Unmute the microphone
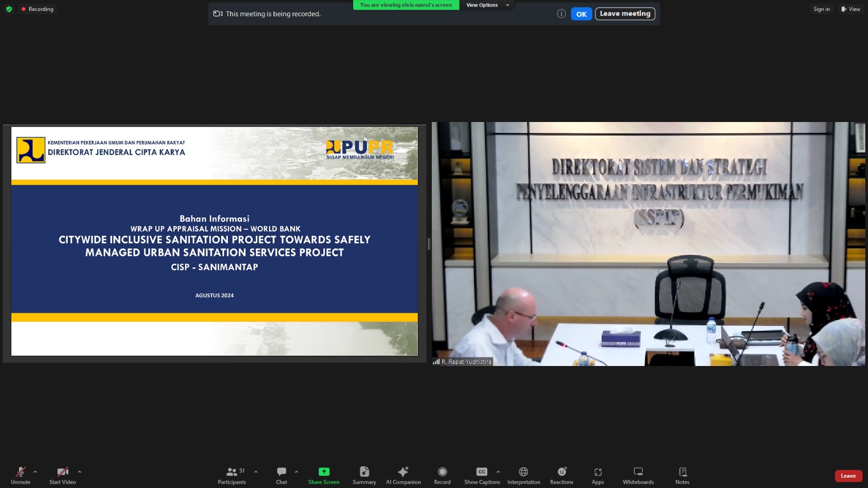Screen dimensions: 868x488 [x=21, y=476]
